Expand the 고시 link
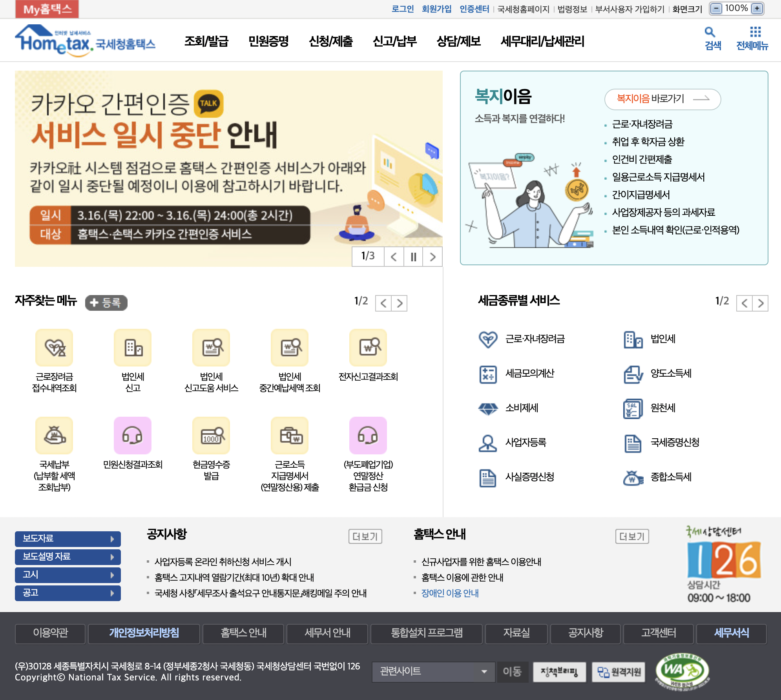This screenshot has width=781, height=700. [68, 575]
